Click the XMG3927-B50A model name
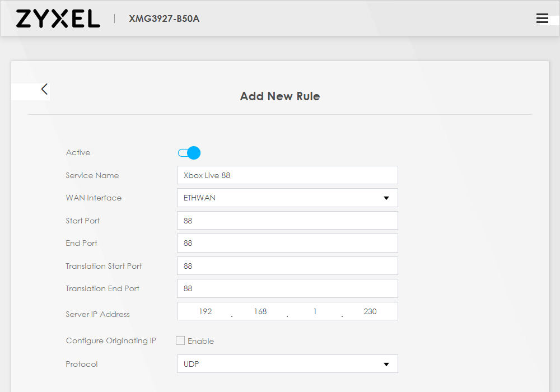The height and width of the screenshot is (392, 560). point(164,18)
